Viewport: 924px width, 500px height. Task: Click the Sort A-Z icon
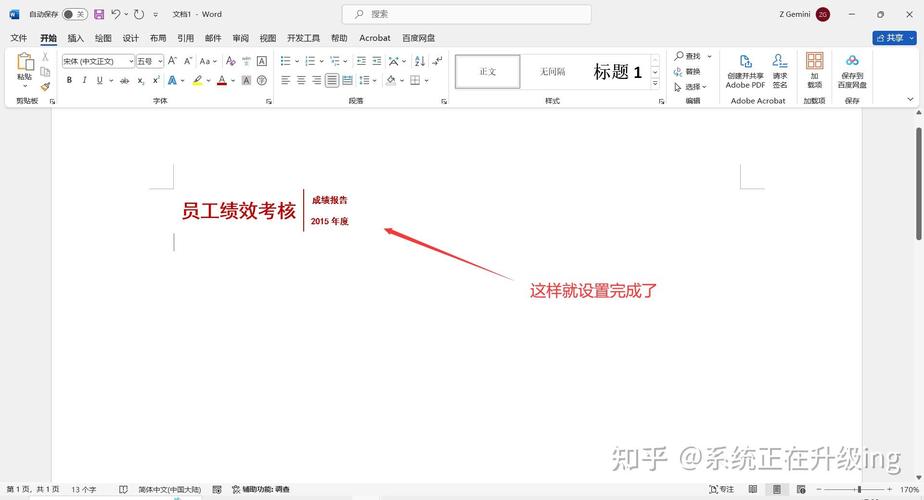click(420, 61)
